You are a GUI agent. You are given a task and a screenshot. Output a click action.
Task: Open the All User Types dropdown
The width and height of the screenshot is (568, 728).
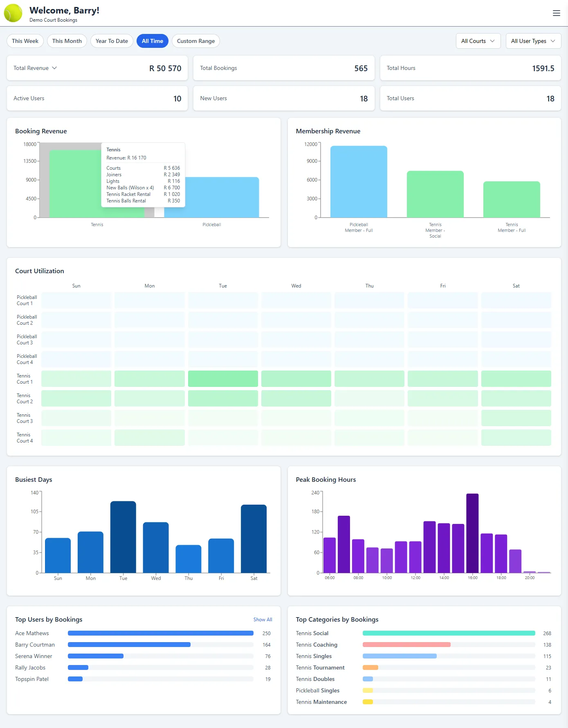point(533,41)
